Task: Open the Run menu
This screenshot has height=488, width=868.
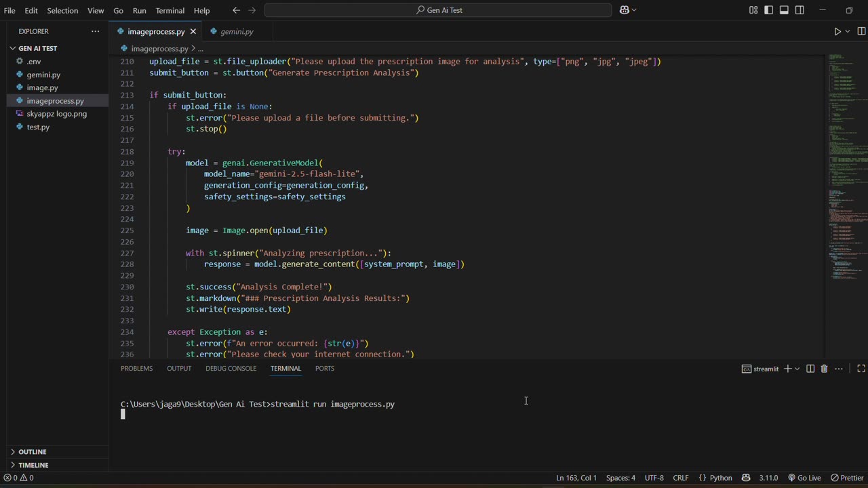Action: tap(139, 10)
